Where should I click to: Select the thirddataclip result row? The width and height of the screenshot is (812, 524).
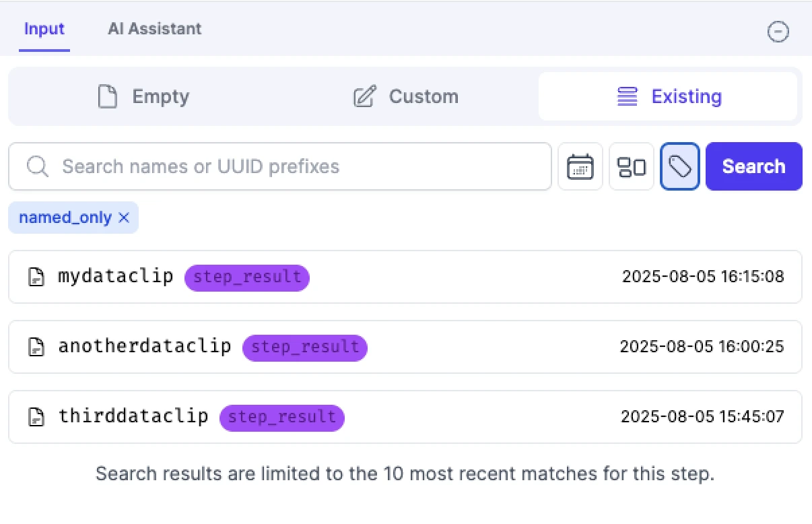tap(405, 417)
